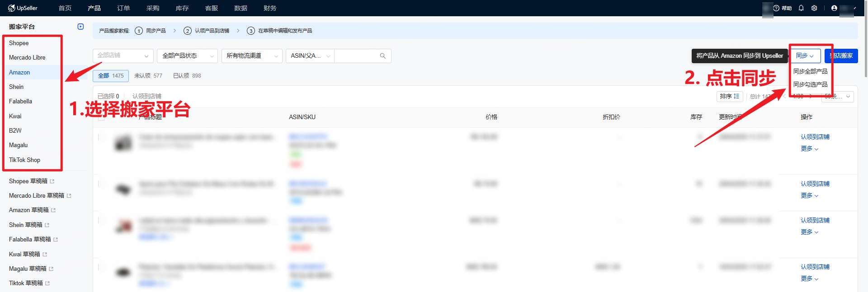Tick the second product row checkbox
868x292 pixels.
tap(101, 184)
